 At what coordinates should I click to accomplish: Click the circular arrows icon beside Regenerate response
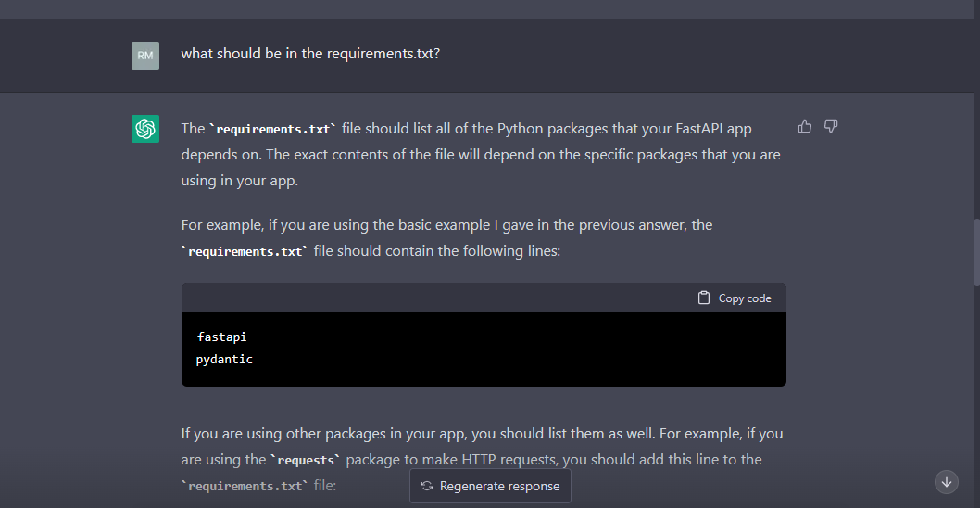tap(427, 486)
